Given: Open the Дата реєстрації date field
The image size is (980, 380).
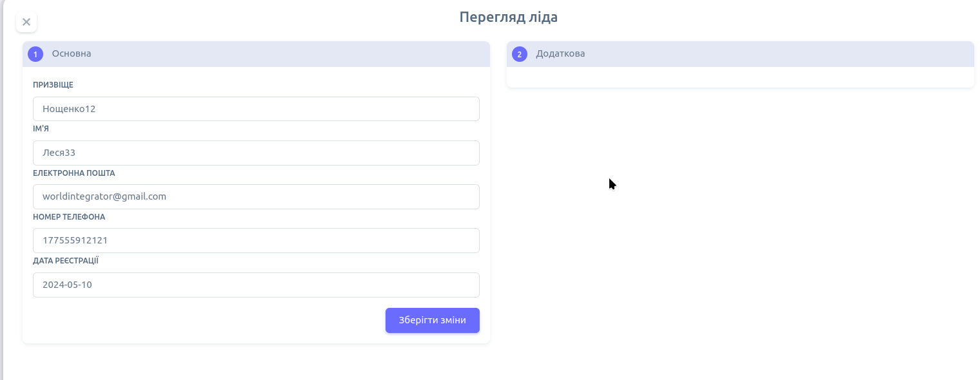Looking at the screenshot, I should (x=256, y=285).
